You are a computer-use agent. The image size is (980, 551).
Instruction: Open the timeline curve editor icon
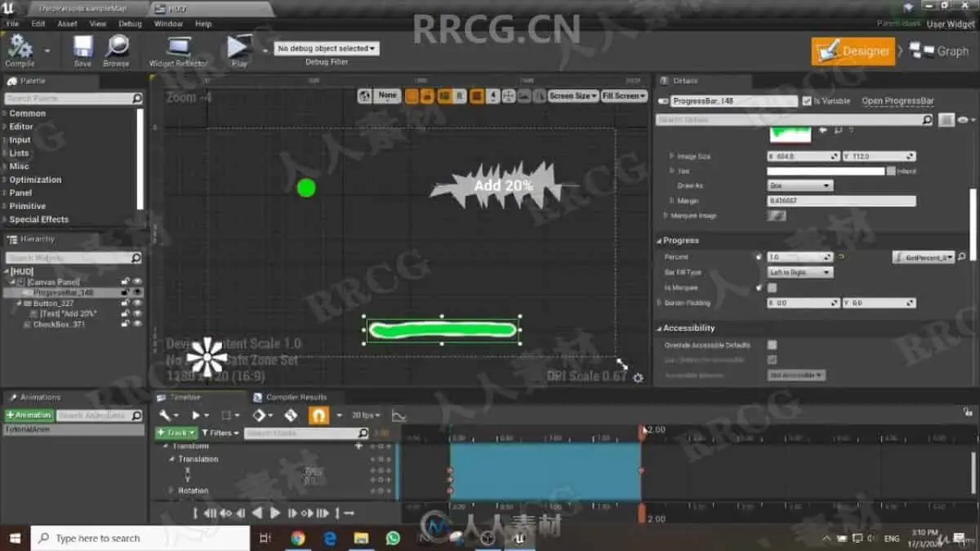(399, 415)
